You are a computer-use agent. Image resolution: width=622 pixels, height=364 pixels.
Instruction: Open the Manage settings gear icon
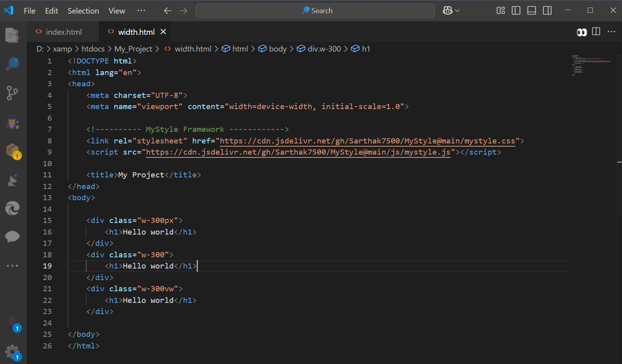coord(12,352)
